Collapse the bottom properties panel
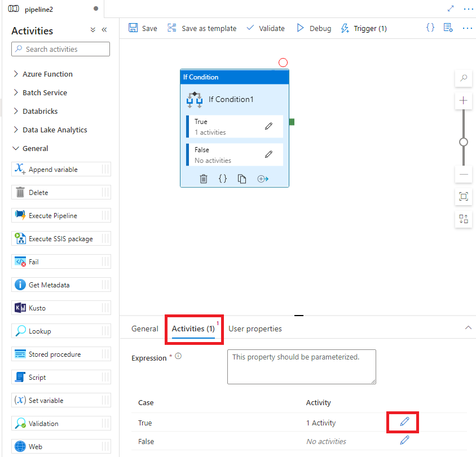Screen dimensions: 476x457 468,327
